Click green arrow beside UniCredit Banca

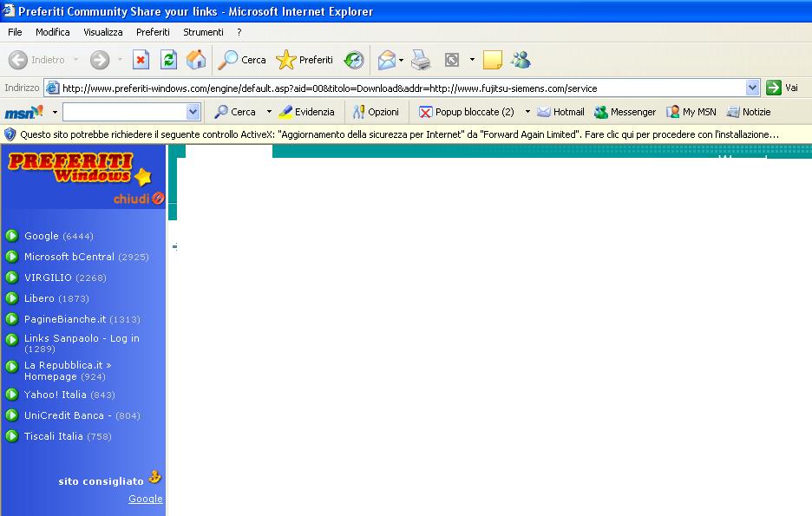(12, 415)
